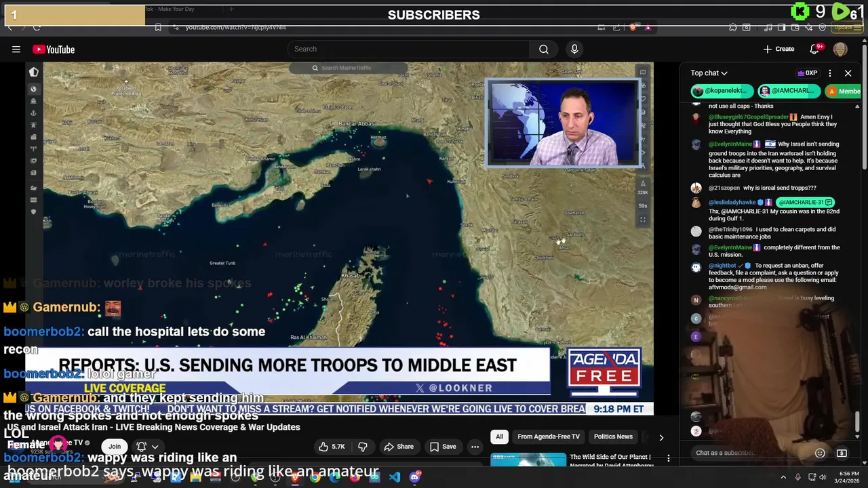Click @Bluseygirl67GospelSpreader username in chat

(747, 117)
